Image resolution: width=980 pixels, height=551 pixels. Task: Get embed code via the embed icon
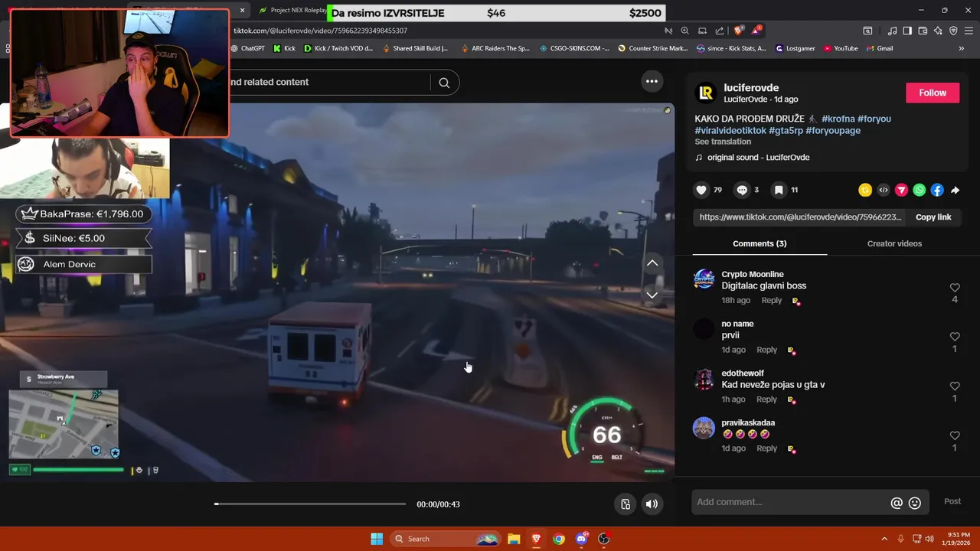click(884, 190)
